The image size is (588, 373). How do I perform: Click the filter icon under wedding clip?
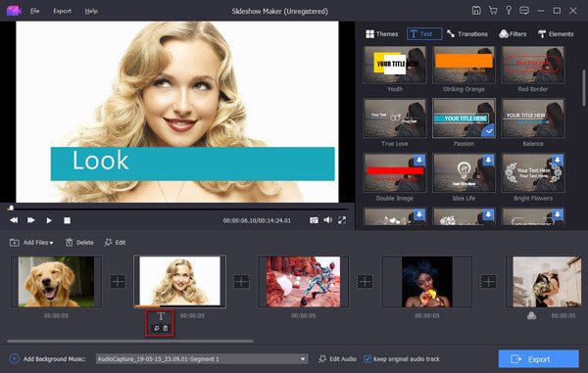click(531, 315)
